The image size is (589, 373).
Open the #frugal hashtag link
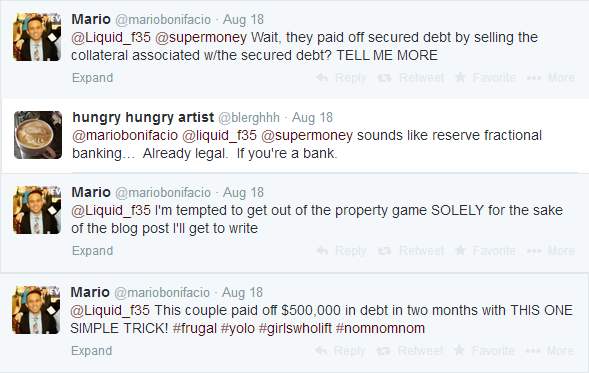[195, 328]
